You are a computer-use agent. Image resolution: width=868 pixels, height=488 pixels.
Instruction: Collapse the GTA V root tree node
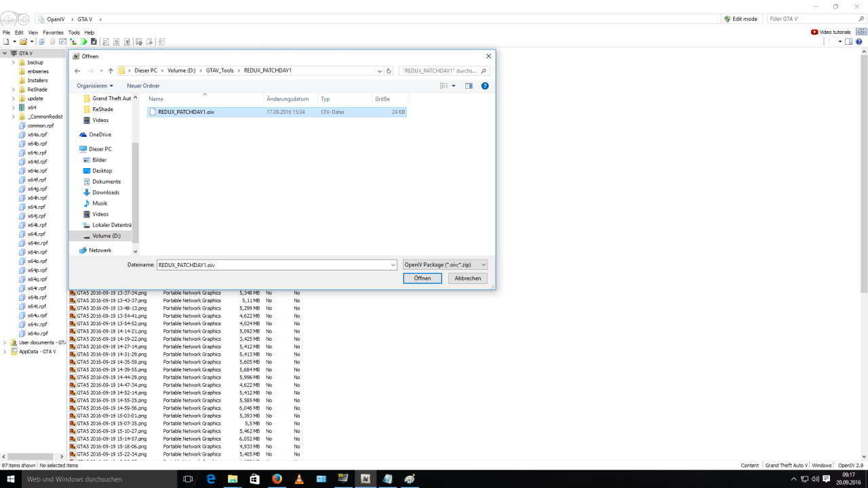tap(5, 53)
